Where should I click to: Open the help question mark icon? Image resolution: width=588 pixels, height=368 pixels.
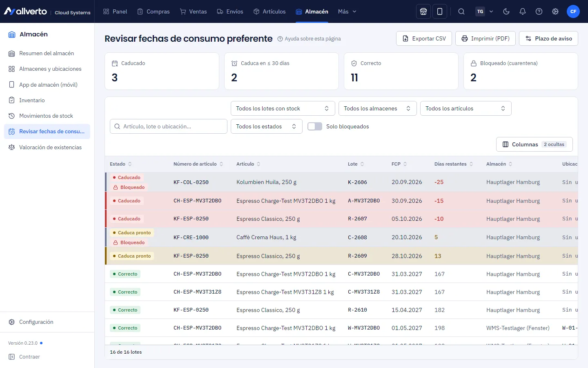pyautogui.click(x=539, y=11)
